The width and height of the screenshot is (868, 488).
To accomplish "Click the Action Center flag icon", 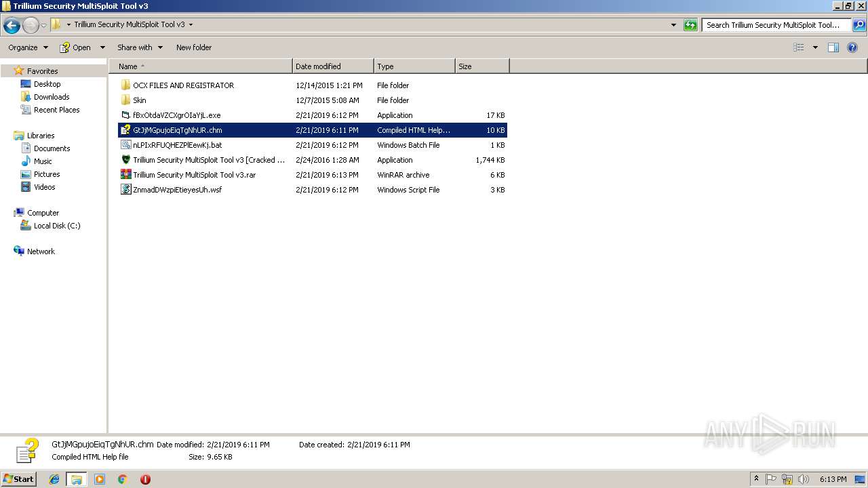I will [771, 479].
